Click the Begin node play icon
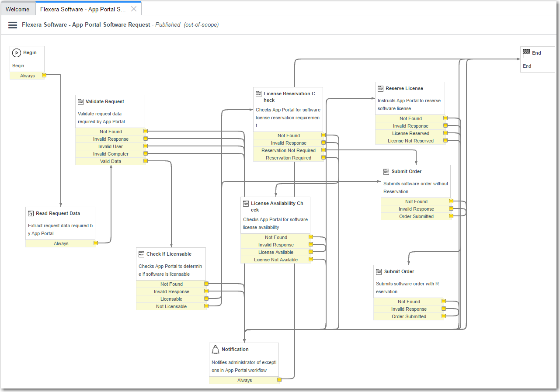Image resolution: width=560 pixels, height=392 pixels. (17, 53)
